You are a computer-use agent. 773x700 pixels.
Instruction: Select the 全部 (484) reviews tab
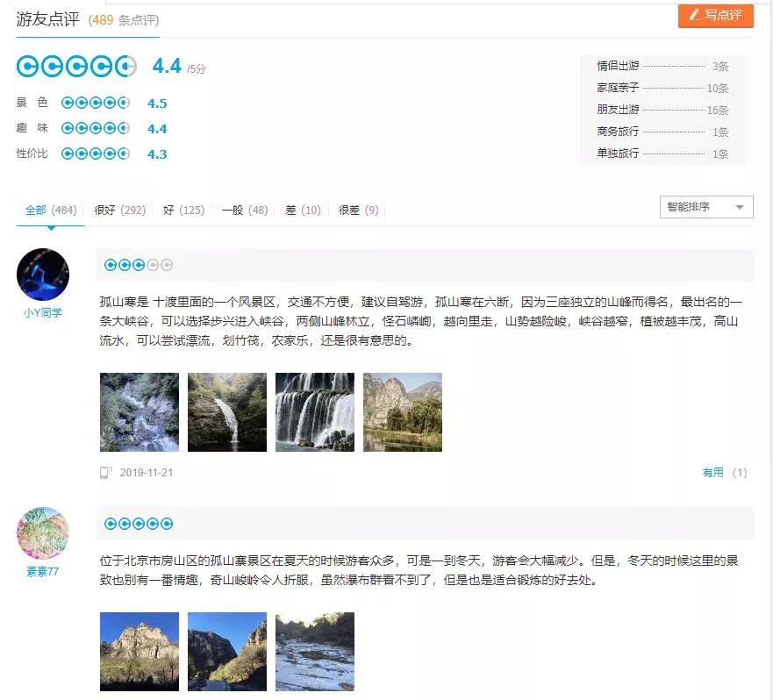51,211
